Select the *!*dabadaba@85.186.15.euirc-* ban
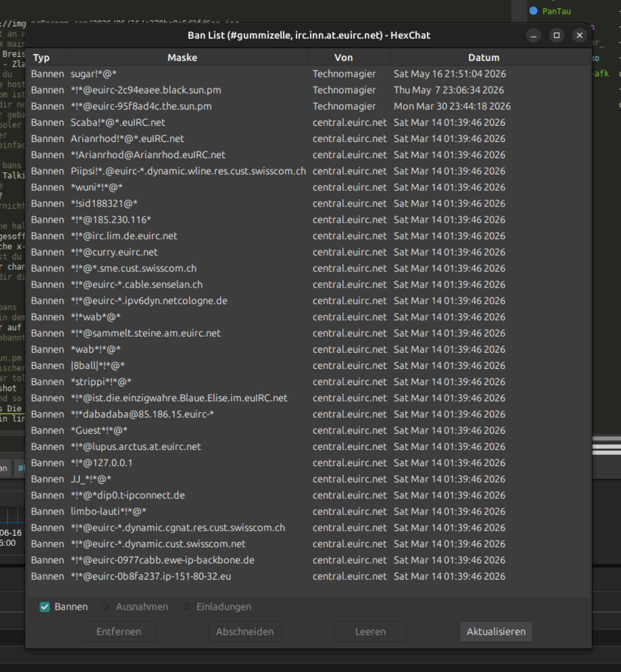Viewport: 621px width, 672px height. [x=142, y=414]
